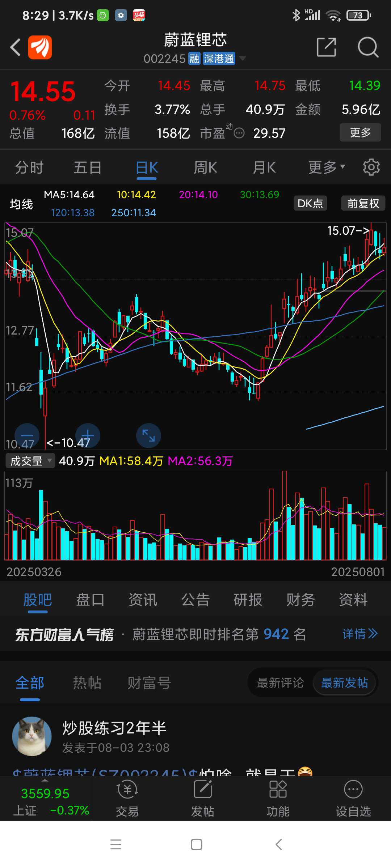Open the 更多 chart period dropdown
This screenshot has width=391, height=868.
pos(327,167)
